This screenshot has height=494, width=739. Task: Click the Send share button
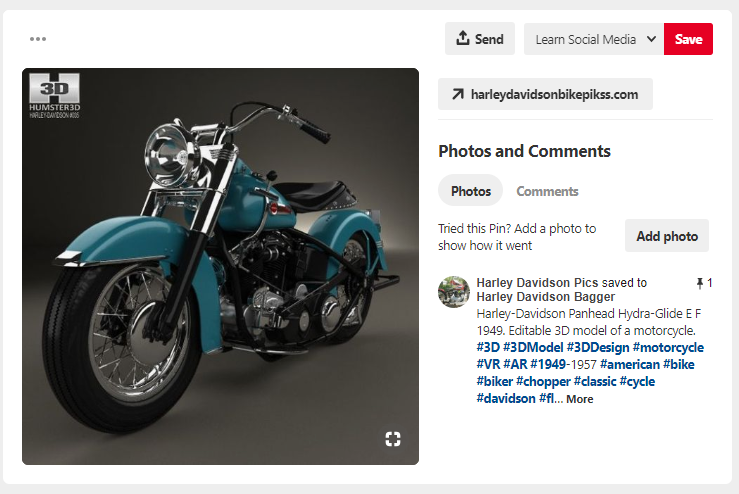coord(480,39)
